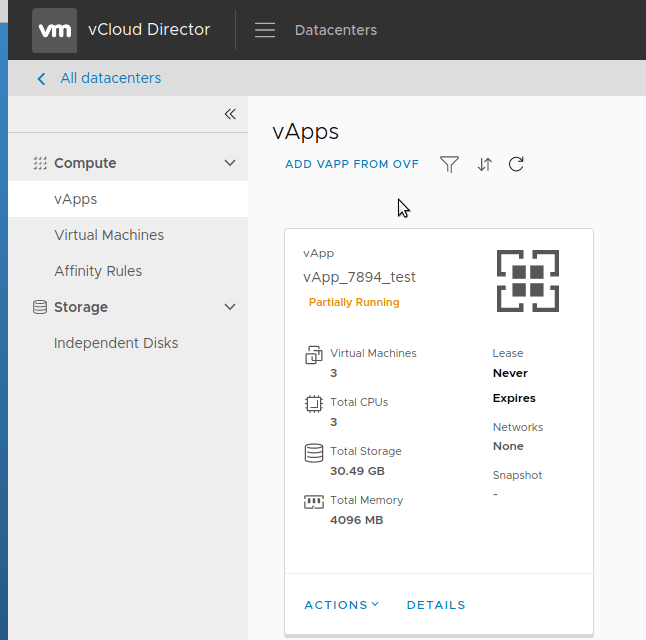Open the hamburger navigation menu

264,30
